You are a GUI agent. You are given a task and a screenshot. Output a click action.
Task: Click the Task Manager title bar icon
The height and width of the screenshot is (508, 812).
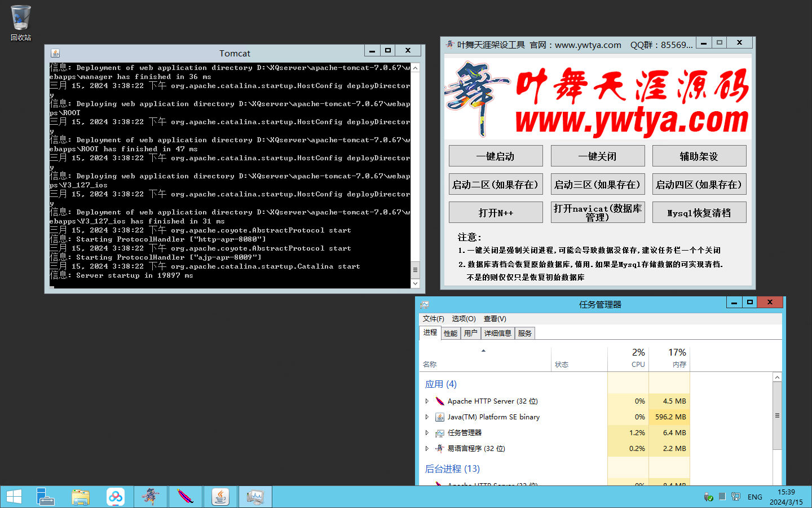point(425,304)
